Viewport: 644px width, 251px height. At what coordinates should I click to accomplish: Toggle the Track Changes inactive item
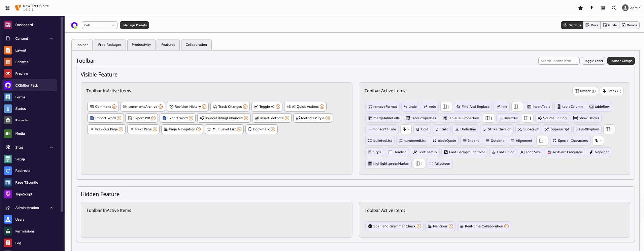230,107
